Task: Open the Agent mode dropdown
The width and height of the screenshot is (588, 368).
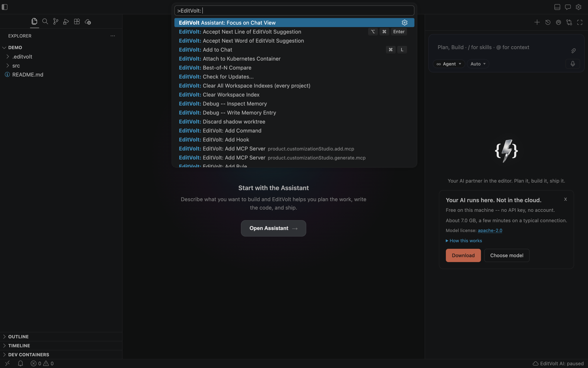Action: [449, 64]
